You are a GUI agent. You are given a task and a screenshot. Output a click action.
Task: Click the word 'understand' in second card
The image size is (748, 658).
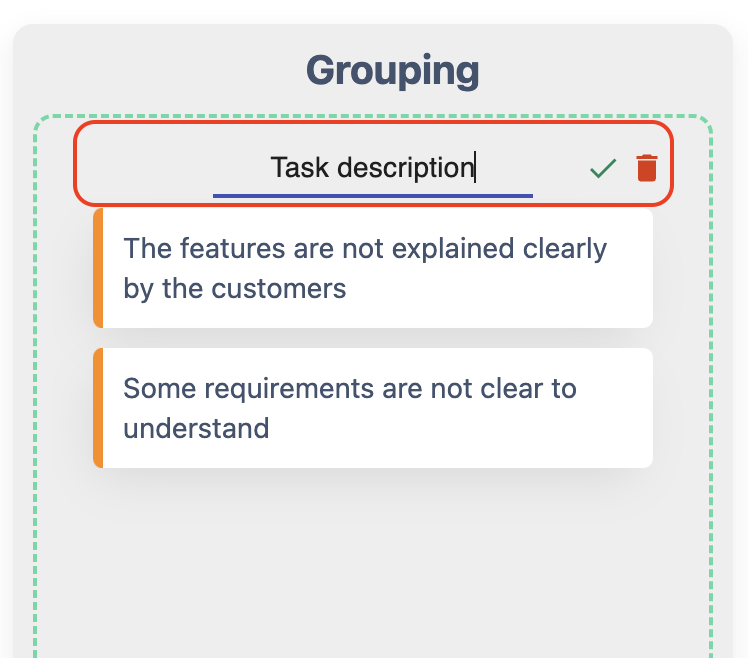196,429
